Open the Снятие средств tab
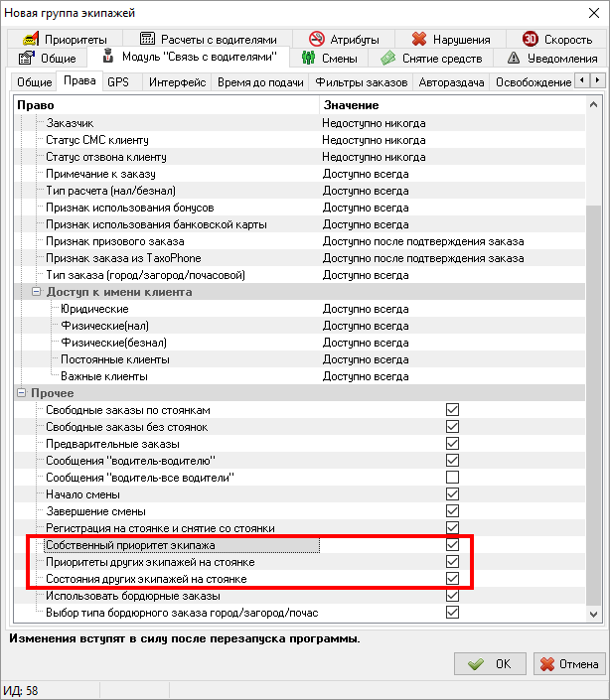 (x=431, y=58)
